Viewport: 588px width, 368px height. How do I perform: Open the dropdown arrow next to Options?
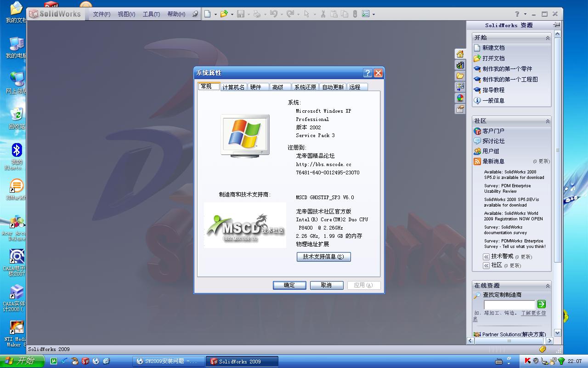373,15
